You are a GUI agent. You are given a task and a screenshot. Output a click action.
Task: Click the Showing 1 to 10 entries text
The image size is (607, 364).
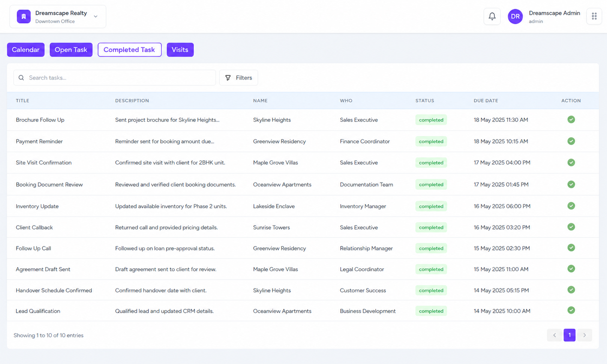coord(48,336)
